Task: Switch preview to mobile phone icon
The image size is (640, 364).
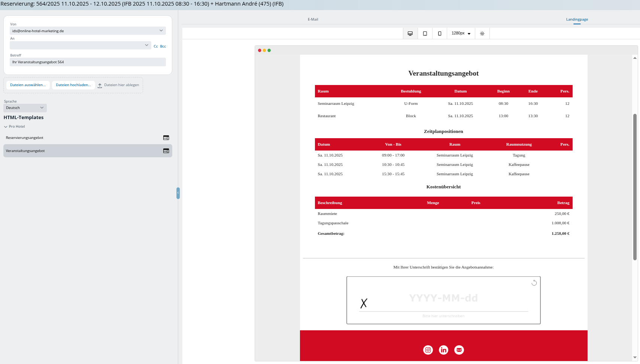Action: [x=439, y=33]
